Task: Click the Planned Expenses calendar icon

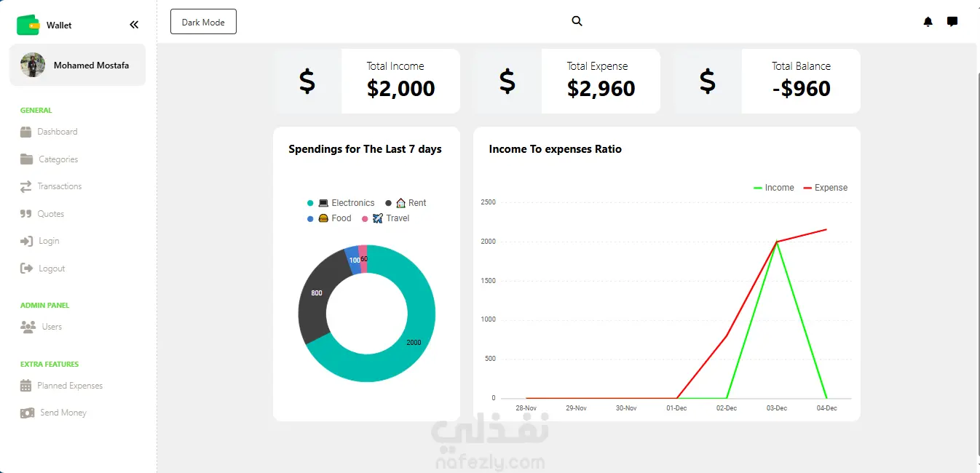Action: tap(26, 386)
